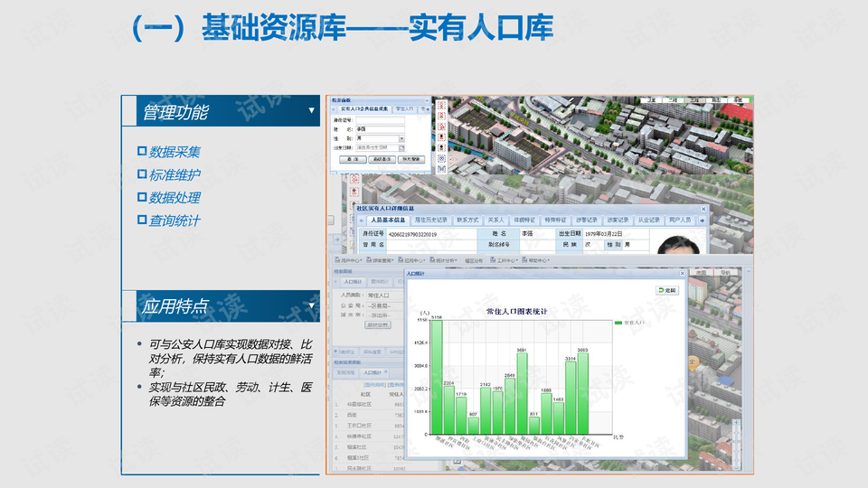Open the 用户中心 toolbar menu
The image size is (868, 488).
[350, 260]
